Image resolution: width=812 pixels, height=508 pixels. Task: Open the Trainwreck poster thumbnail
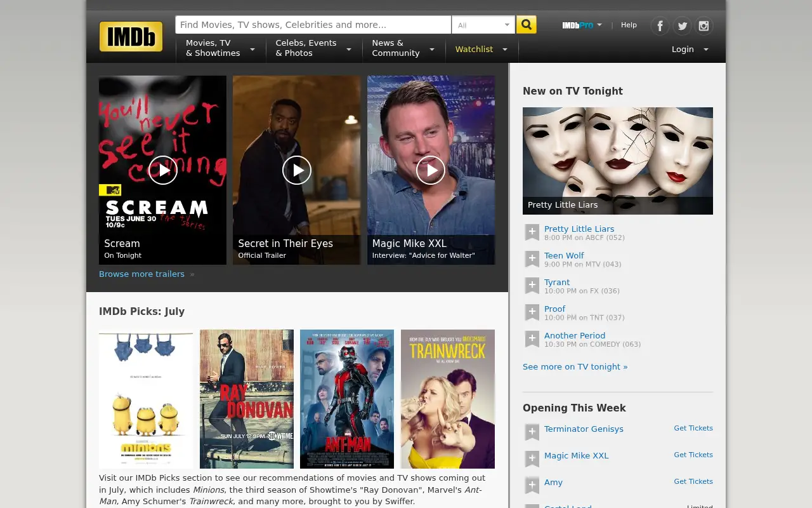448,399
